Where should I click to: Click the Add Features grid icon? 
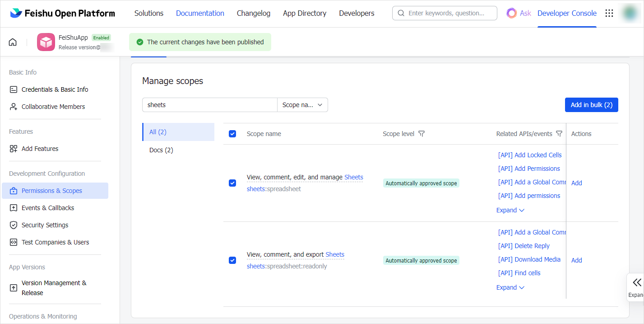(14, 149)
